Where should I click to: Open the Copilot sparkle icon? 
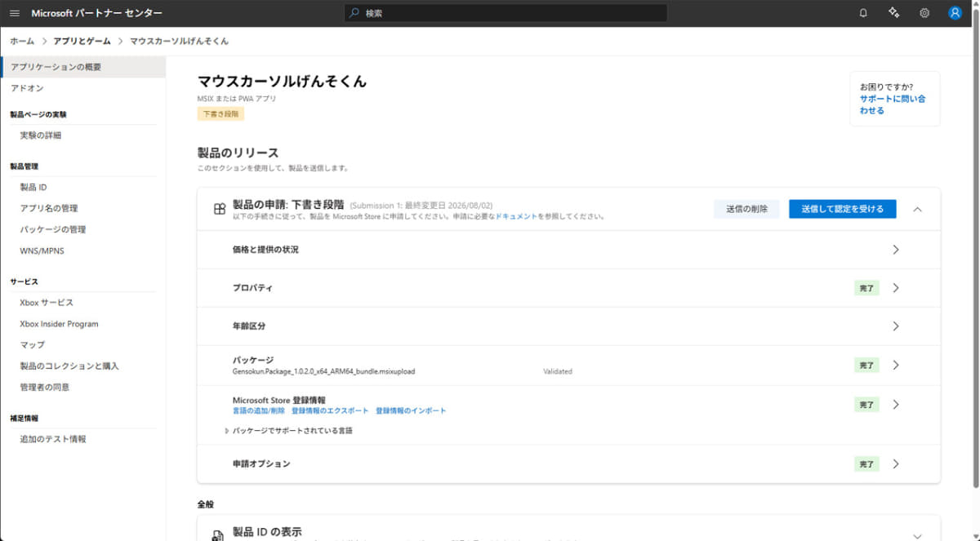click(x=893, y=13)
